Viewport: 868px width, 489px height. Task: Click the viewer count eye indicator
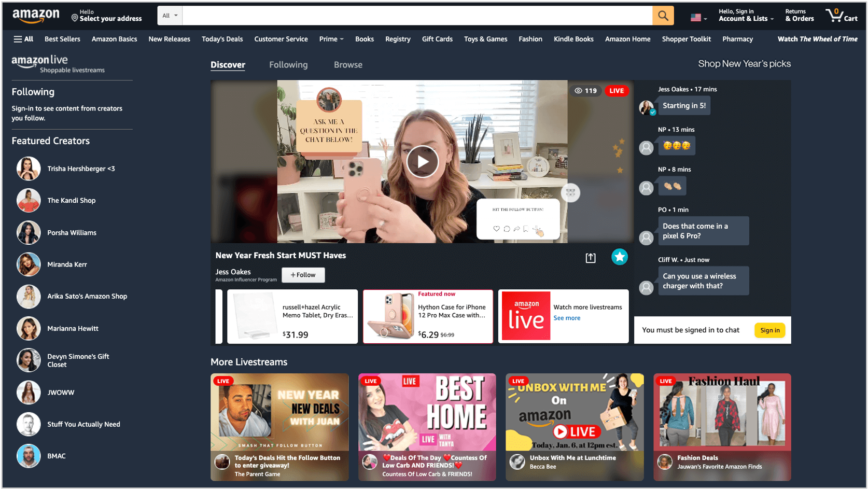(x=585, y=91)
